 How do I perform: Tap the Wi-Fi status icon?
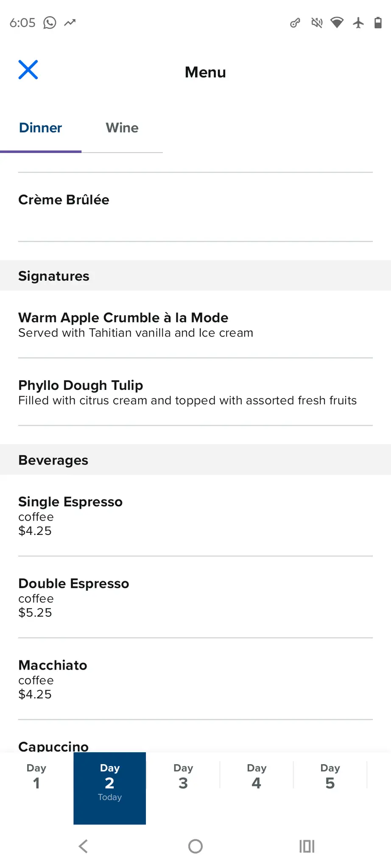(x=337, y=22)
